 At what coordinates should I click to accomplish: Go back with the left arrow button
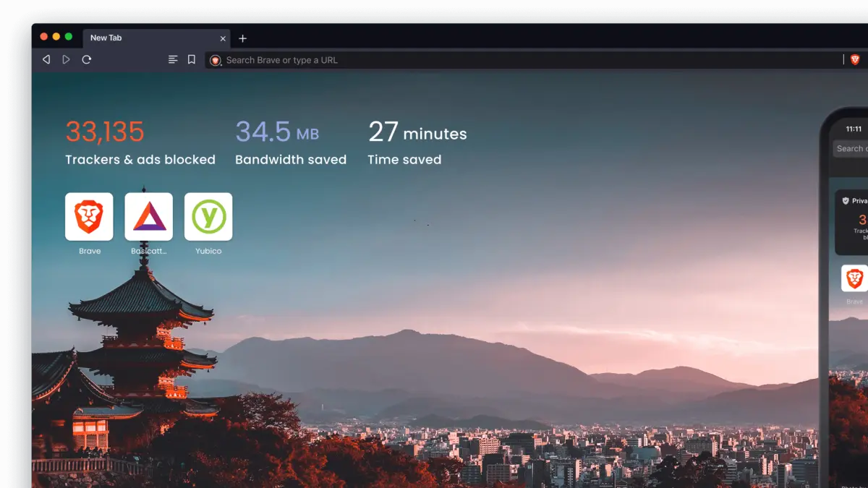click(x=46, y=60)
